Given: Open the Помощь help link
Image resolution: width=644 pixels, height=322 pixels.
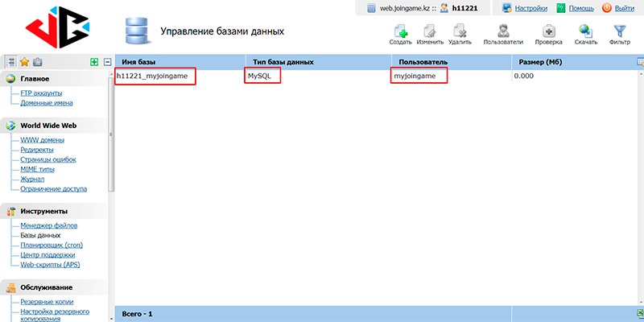Looking at the screenshot, I should tap(581, 8).
